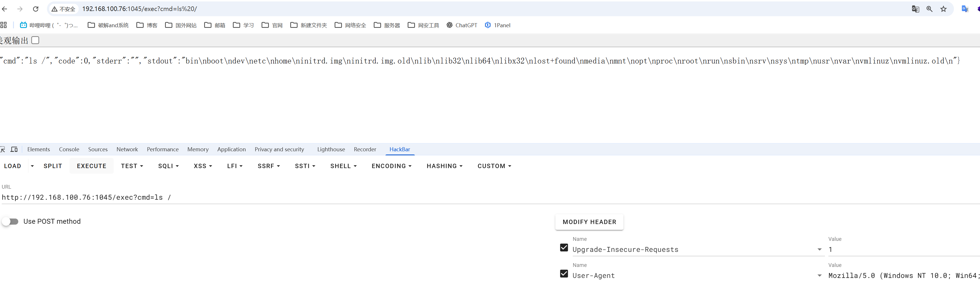This screenshot has width=980, height=282.
Task: Expand the SQLI dropdown menu
Action: [x=168, y=166]
